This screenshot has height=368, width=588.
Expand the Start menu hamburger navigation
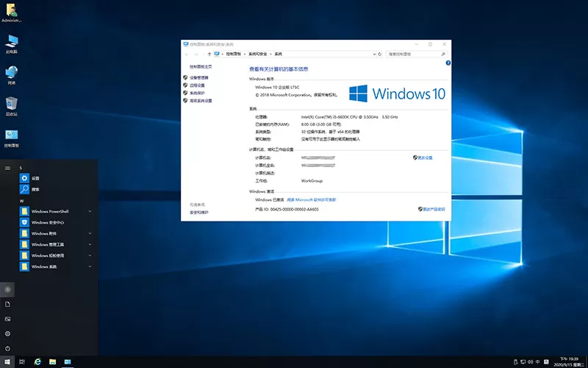(7, 168)
